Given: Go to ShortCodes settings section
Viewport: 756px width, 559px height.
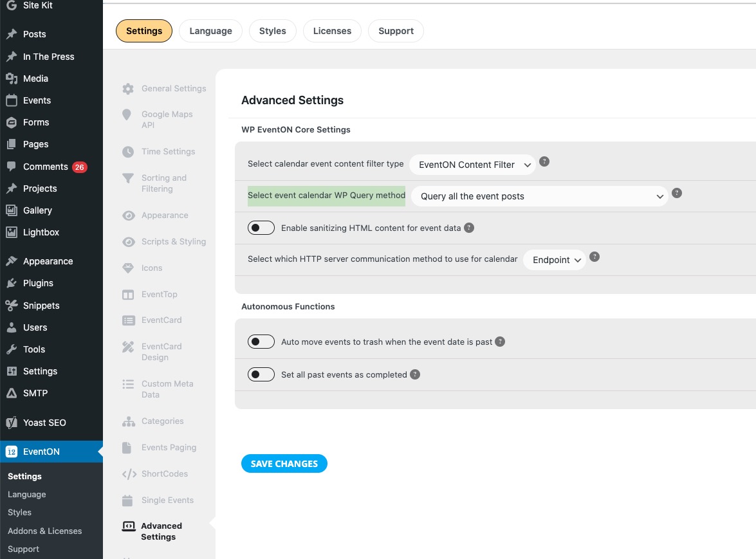Looking at the screenshot, I should click(165, 474).
